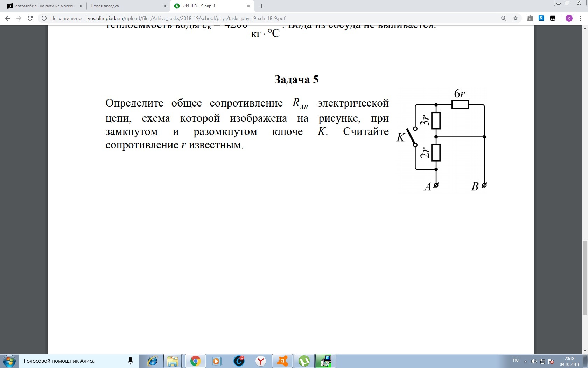Launch Yandex browser from taskbar
Image resolution: width=588 pixels, height=368 pixels.
click(x=261, y=361)
